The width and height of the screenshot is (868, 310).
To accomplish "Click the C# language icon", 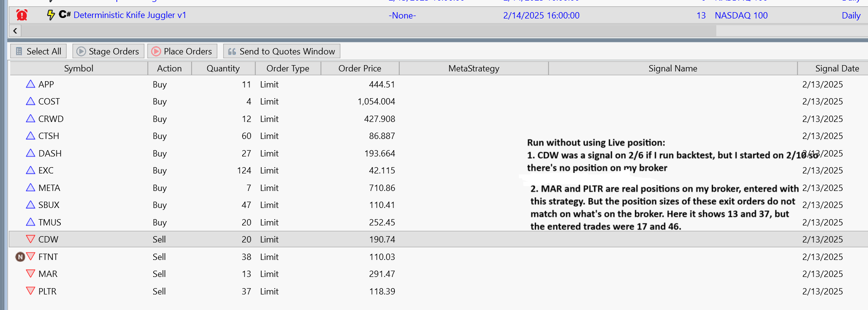I will (65, 15).
